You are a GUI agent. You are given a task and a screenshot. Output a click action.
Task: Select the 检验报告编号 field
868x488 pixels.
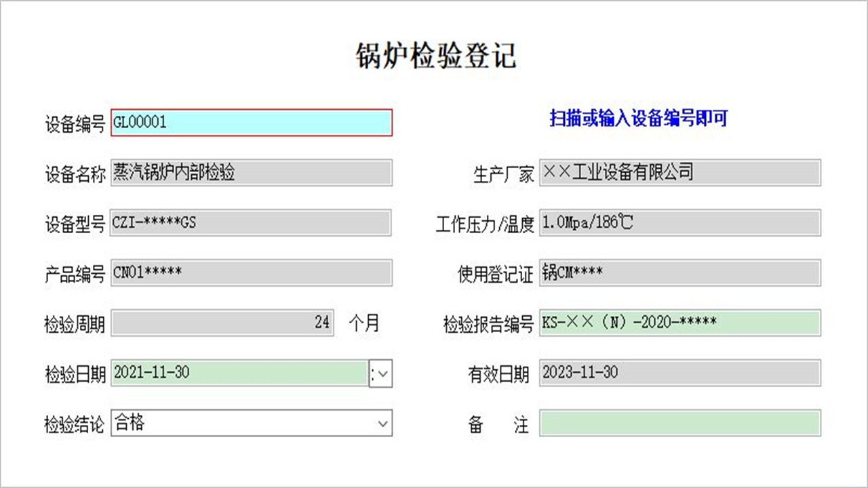point(678,323)
